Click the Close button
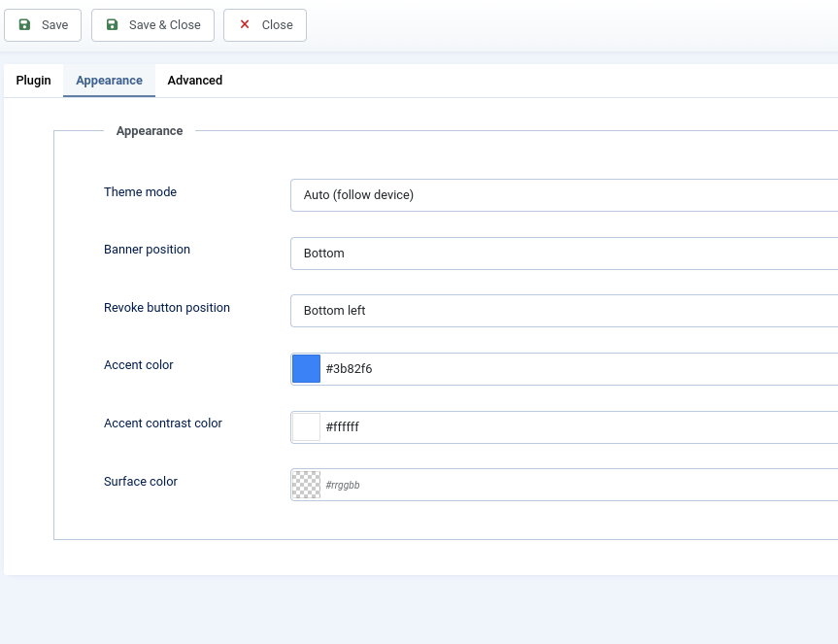The width and height of the screenshot is (838, 644). [264, 25]
